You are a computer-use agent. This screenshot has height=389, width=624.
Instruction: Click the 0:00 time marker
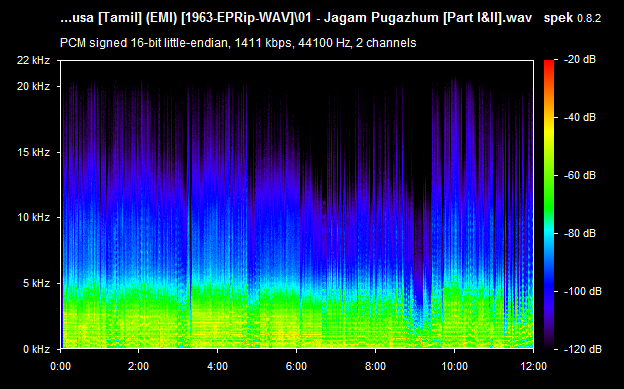[60, 366]
